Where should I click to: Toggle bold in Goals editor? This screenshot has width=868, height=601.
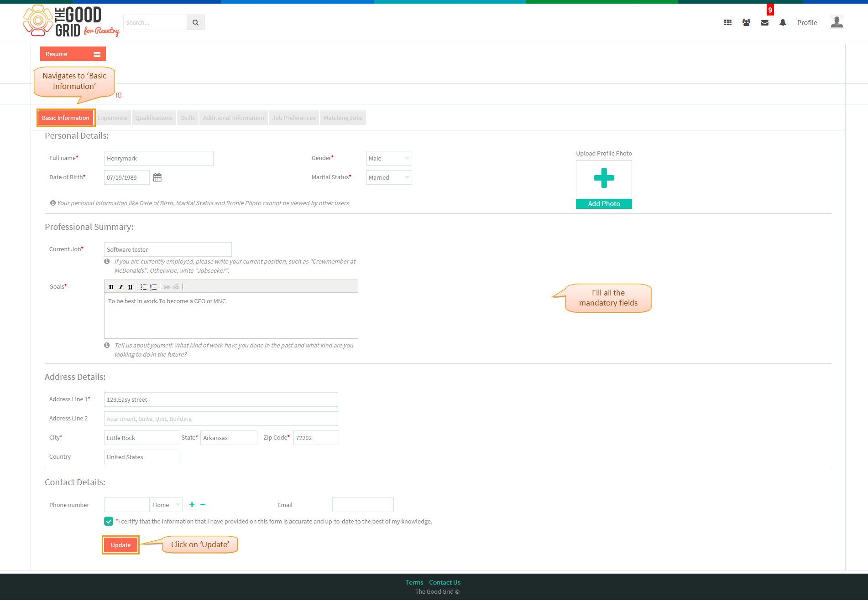[x=111, y=287]
